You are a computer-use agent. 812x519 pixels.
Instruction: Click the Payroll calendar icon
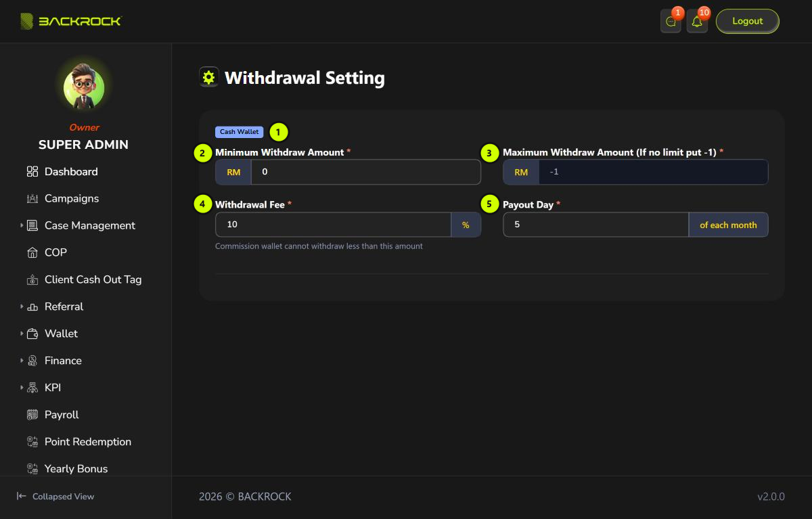coord(32,415)
